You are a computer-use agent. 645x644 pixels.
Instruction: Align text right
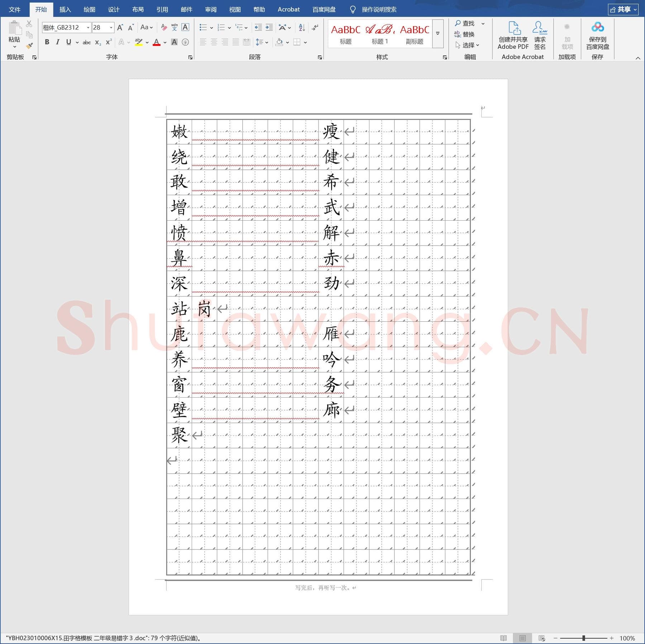pos(225,42)
